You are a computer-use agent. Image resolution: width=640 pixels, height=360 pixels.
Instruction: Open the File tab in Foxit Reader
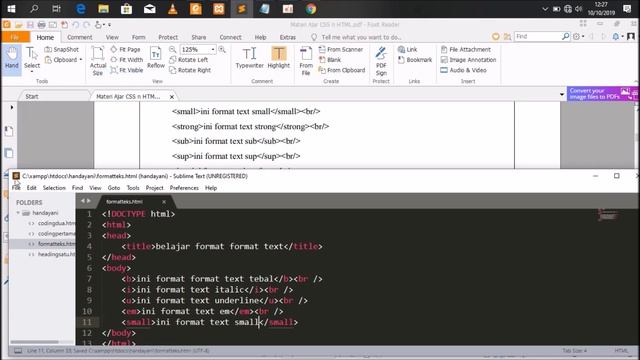coord(15,37)
